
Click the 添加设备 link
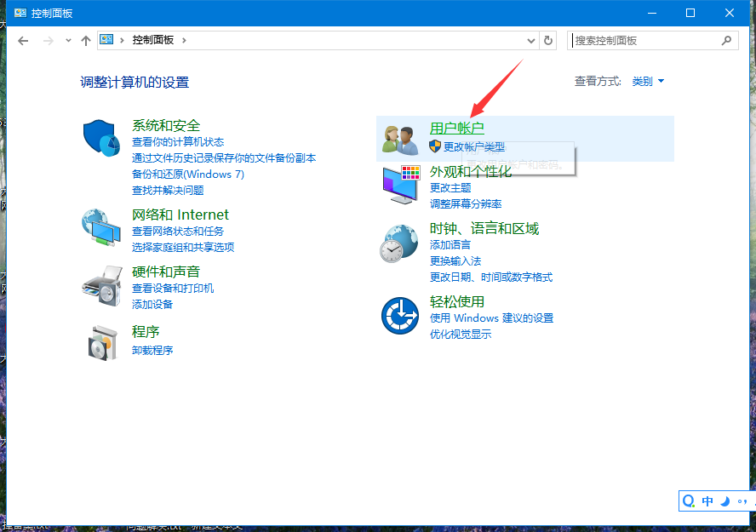tap(152, 305)
